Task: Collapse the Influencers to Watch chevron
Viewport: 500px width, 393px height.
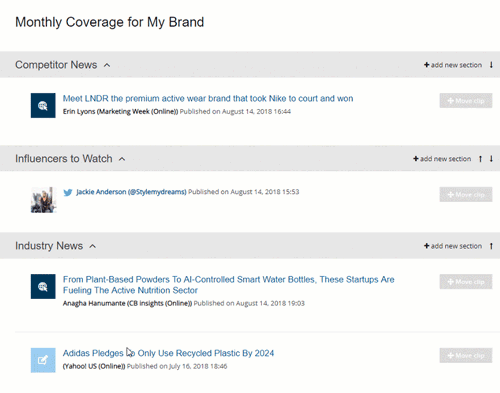Action: [122, 159]
